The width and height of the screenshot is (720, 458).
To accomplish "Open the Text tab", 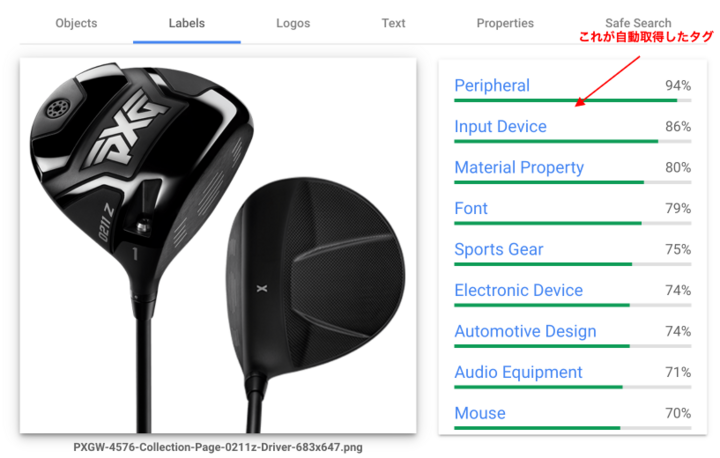I will click(394, 23).
